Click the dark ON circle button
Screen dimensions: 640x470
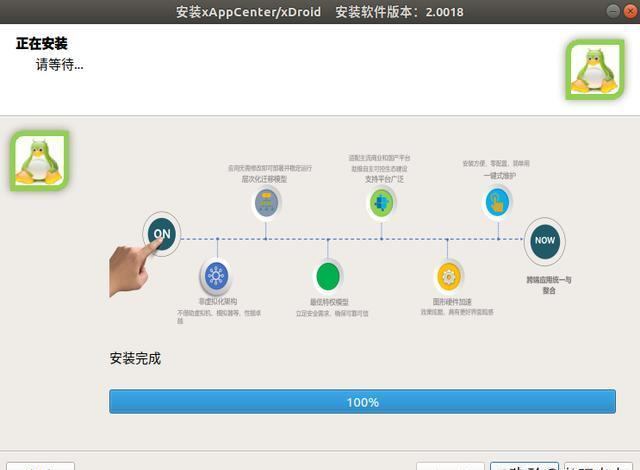[x=162, y=233]
